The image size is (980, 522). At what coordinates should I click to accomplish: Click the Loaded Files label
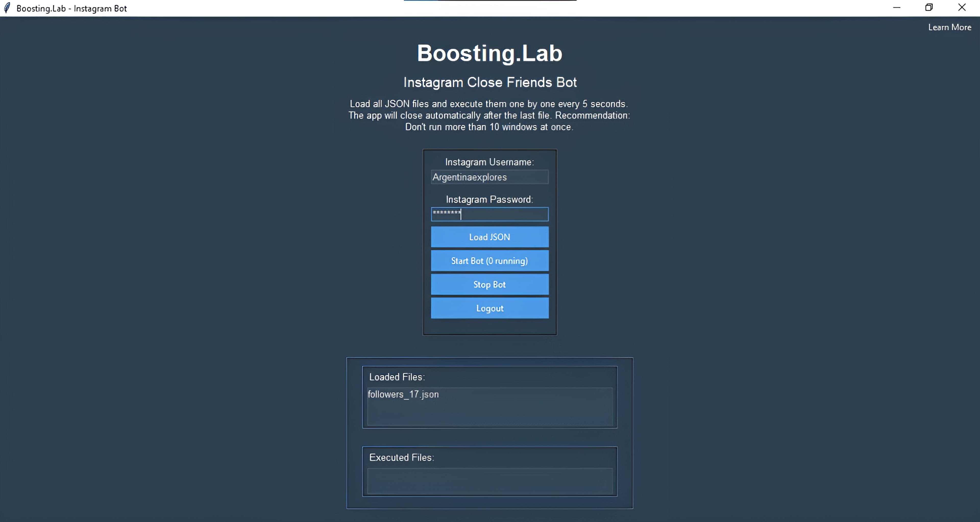point(397,377)
